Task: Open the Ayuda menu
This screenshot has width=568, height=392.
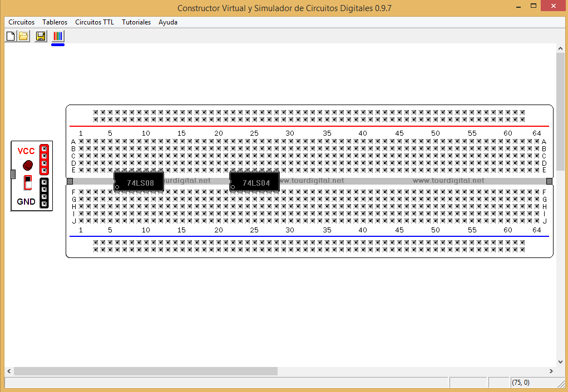Action: pos(167,22)
